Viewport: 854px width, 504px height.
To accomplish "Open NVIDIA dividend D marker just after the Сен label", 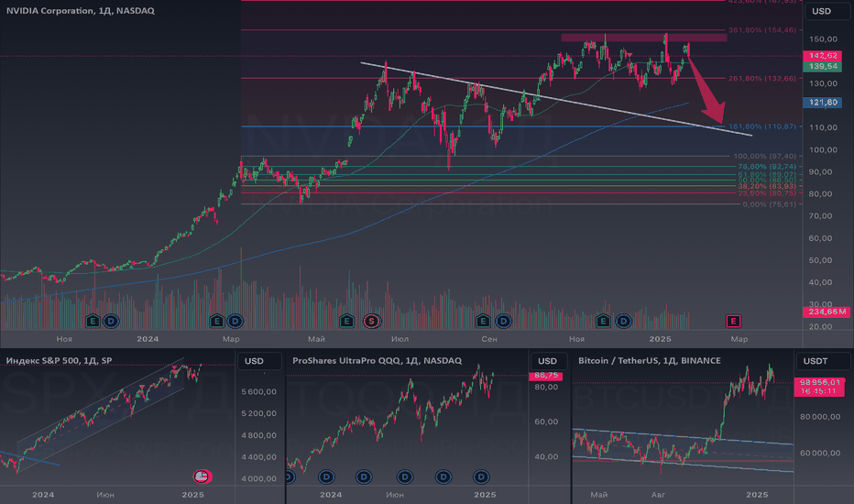I will click(503, 321).
